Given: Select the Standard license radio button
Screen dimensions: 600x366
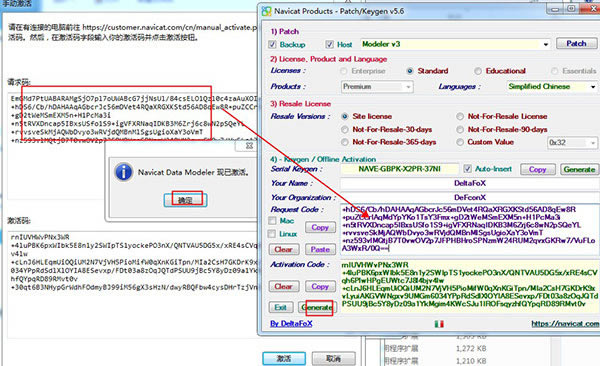Looking at the screenshot, I should coord(409,71).
